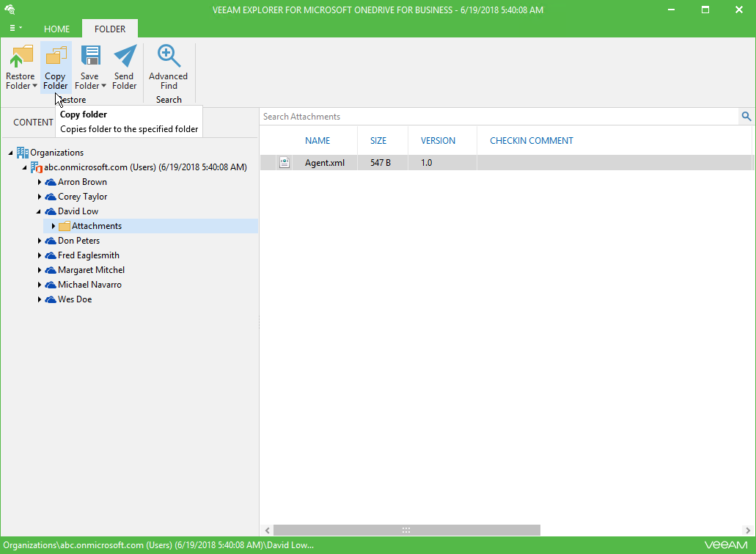Image resolution: width=756 pixels, height=554 pixels.
Task: Click the Veeam application icon in title bar
Action: click(10, 9)
